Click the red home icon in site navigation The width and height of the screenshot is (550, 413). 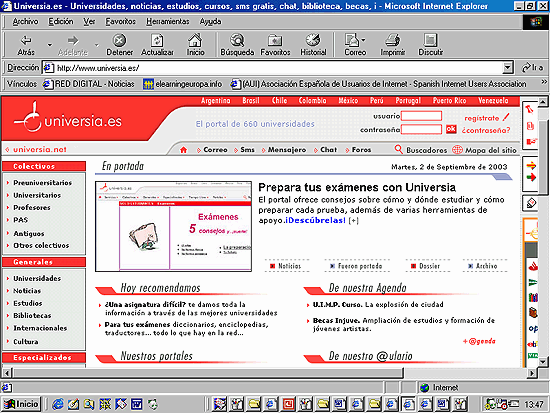pyautogui.click(x=183, y=150)
